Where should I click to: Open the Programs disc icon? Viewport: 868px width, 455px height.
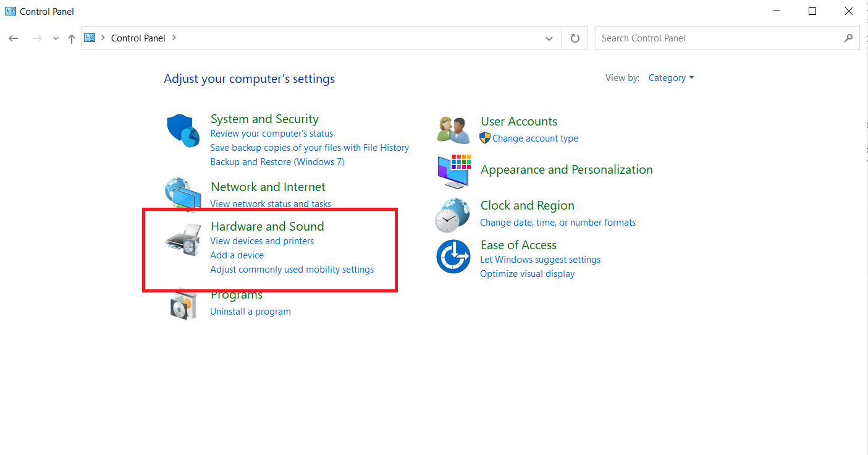(x=183, y=304)
